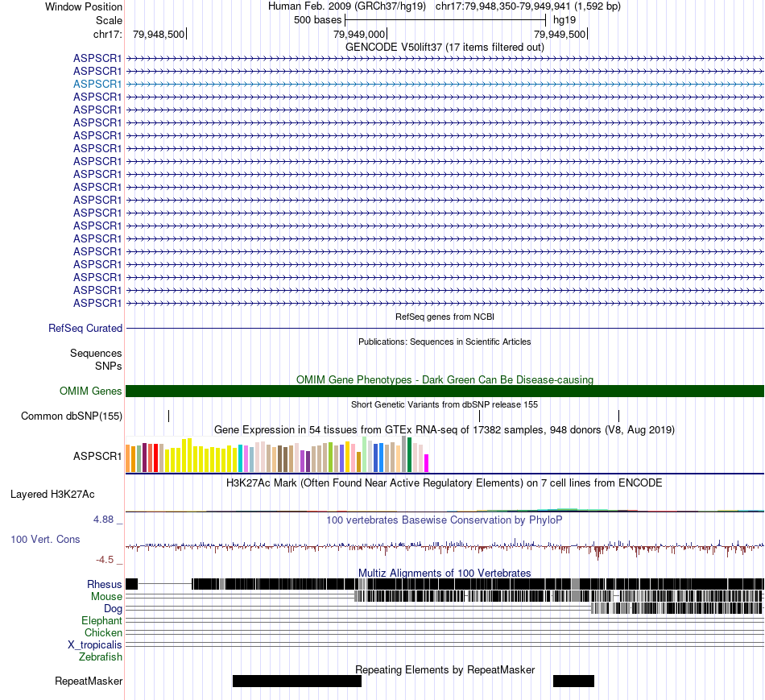The height and width of the screenshot is (700, 765).
Task: Click 'Multiz Alignments of 100 Vertebrates' title
Action: (x=445, y=573)
